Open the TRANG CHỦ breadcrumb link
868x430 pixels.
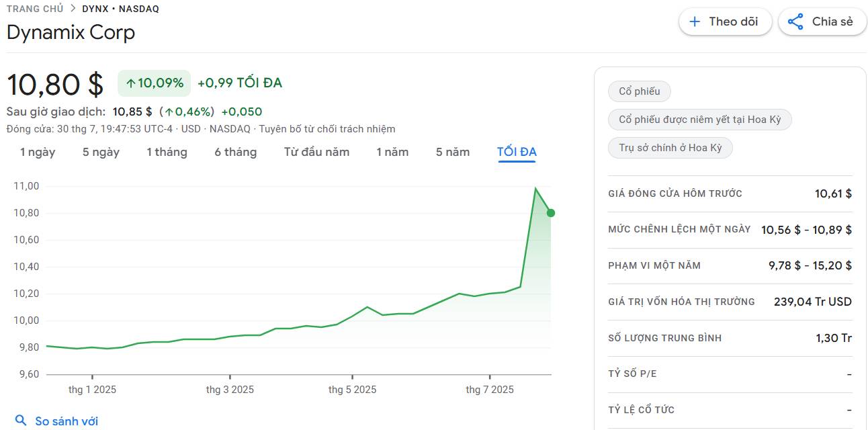[x=34, y=9]
